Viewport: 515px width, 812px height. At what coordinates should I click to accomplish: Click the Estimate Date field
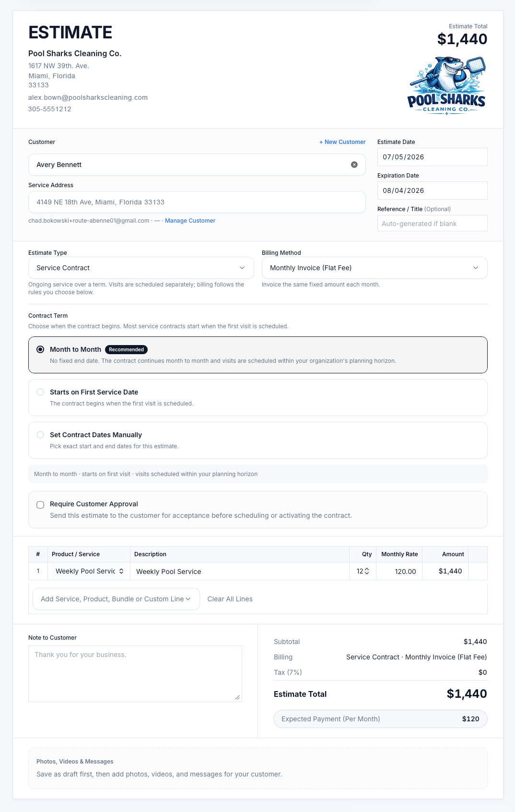click(432, 157)
